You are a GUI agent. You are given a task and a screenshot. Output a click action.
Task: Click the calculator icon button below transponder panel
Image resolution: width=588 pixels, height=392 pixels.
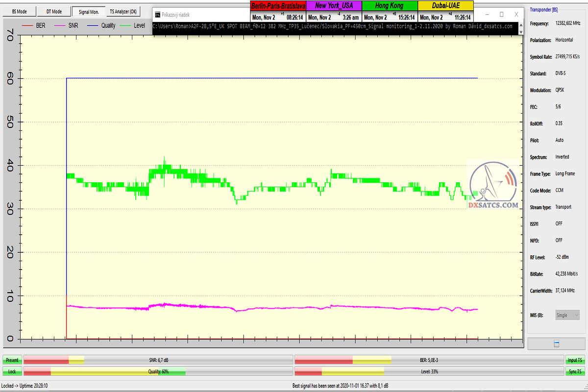tap(557, 343)
